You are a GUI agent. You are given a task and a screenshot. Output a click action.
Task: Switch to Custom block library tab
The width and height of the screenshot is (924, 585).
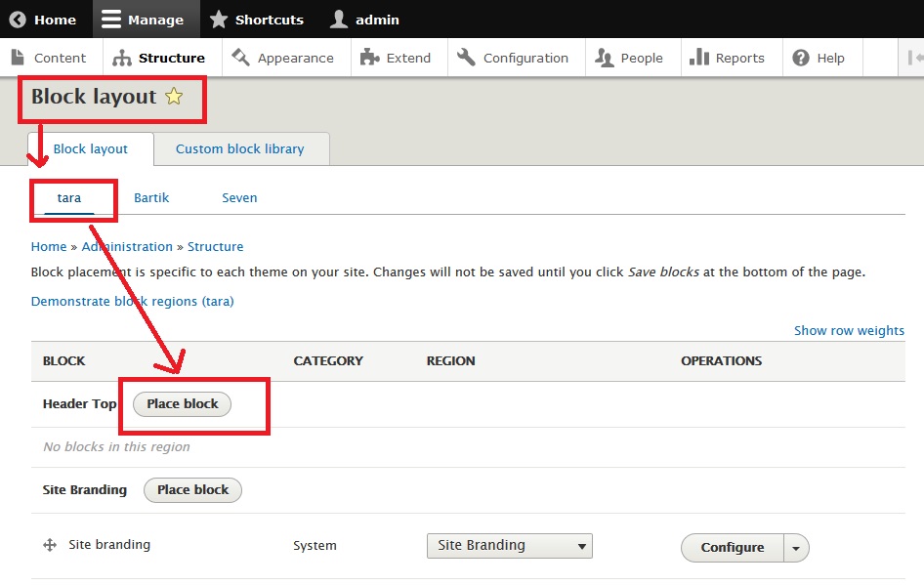pos(239,149)
